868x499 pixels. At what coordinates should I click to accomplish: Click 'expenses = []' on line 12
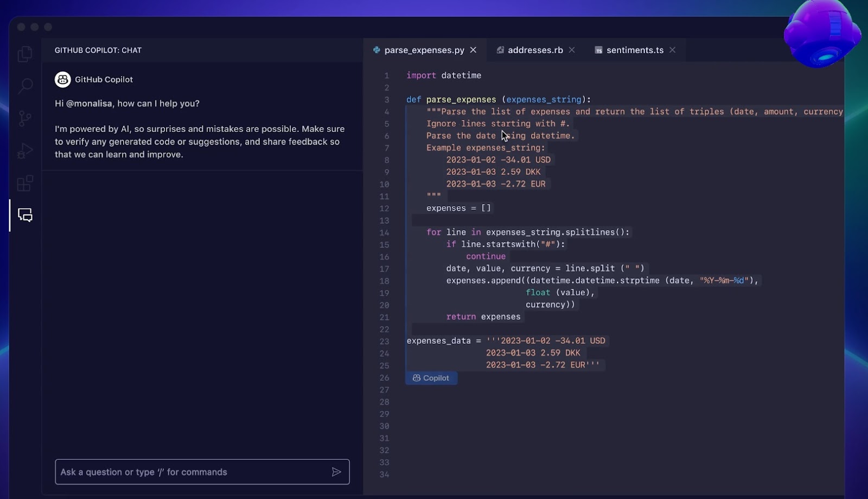(x=458, y=208)
